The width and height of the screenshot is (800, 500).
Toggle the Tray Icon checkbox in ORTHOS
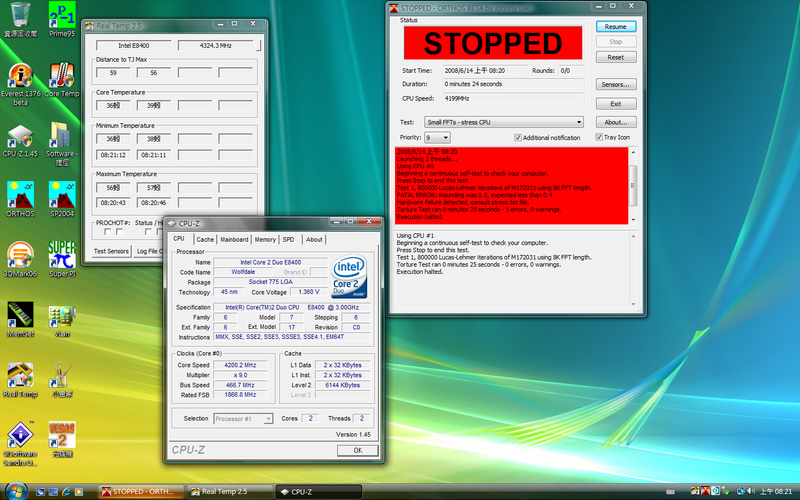pos(599,137)
